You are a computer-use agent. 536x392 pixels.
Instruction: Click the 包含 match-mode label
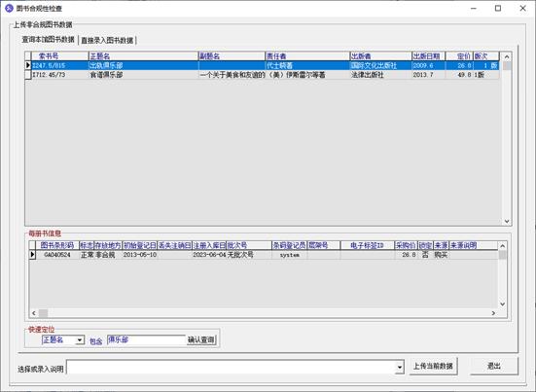point(95,341)
